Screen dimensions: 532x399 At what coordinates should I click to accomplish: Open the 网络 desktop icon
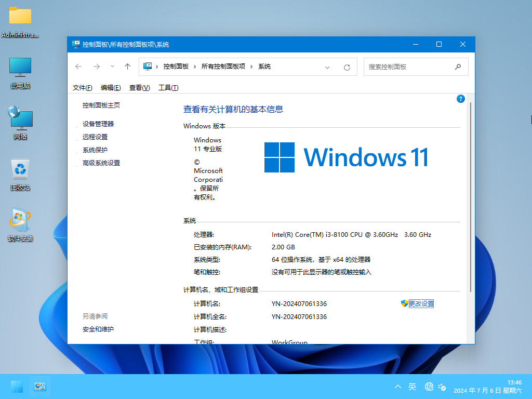[x=20, y=123]
